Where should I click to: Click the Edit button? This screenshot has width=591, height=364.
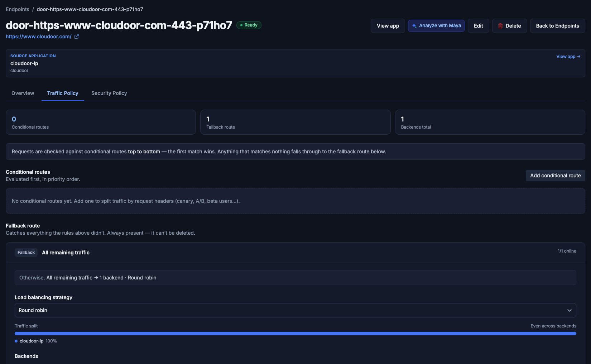coord(479,26)
